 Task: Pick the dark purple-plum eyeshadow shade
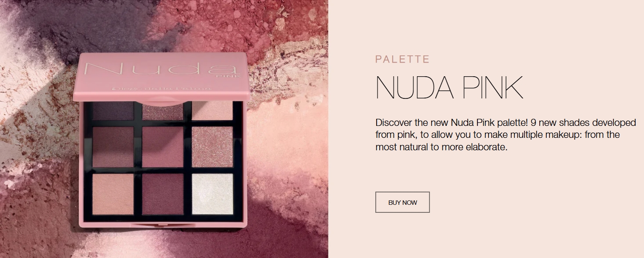coord(113,111)
